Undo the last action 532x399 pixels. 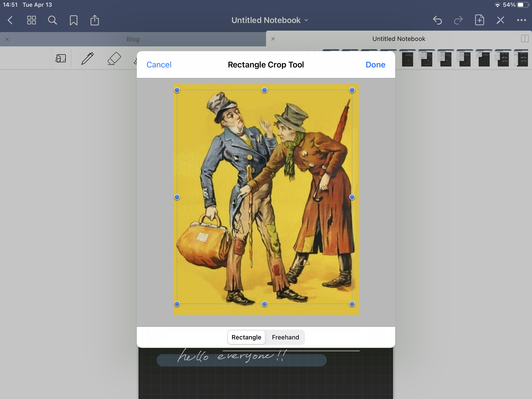pos(437,20)
